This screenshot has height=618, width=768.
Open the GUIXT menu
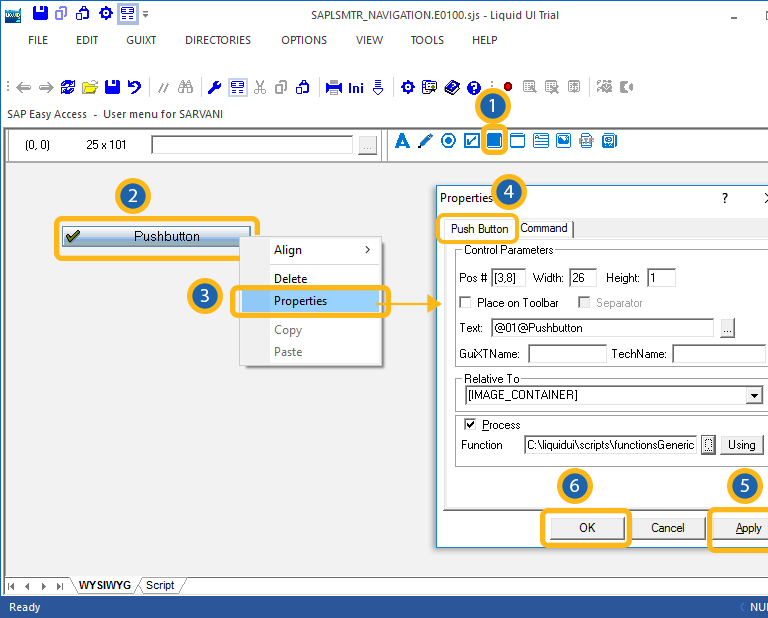tap(141, 40)
